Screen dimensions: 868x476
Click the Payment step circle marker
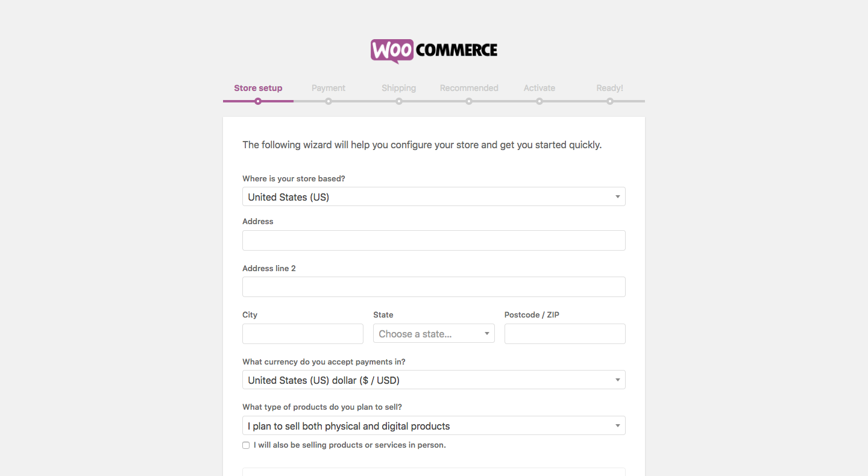(329, 101)
